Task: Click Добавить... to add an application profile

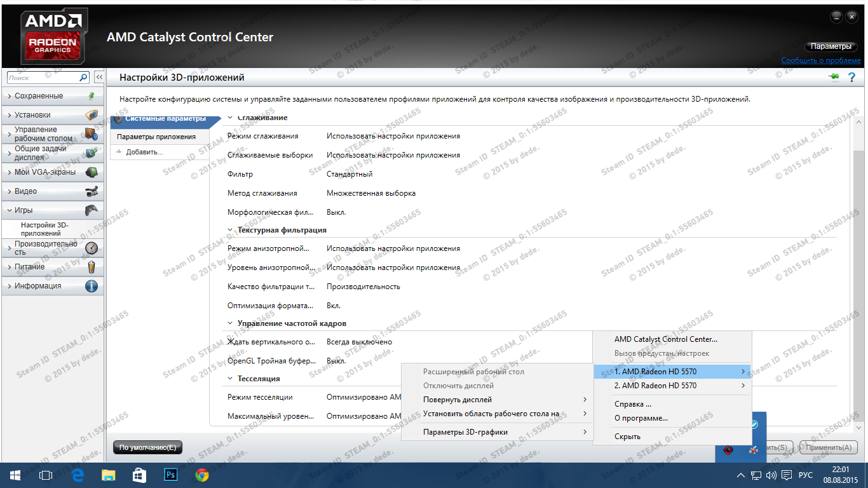Action: [144, 152]
